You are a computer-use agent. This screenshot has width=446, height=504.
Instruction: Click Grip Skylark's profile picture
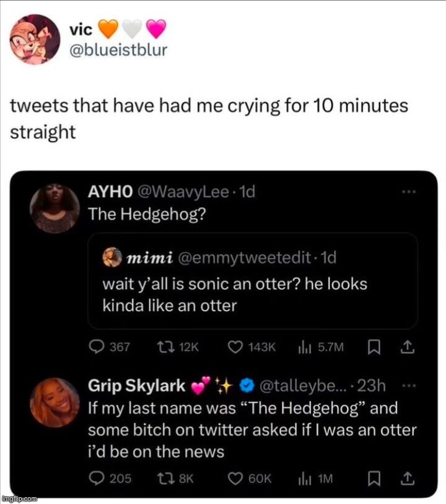point(56,403)
